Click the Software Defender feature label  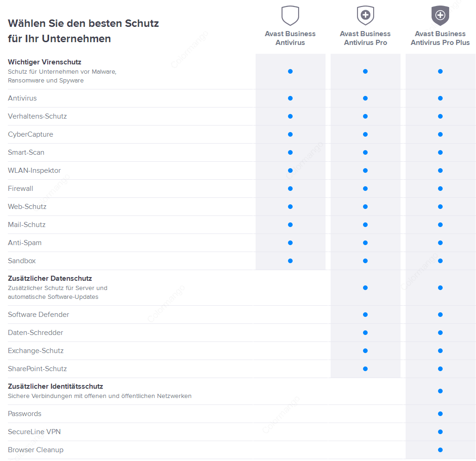38,315
